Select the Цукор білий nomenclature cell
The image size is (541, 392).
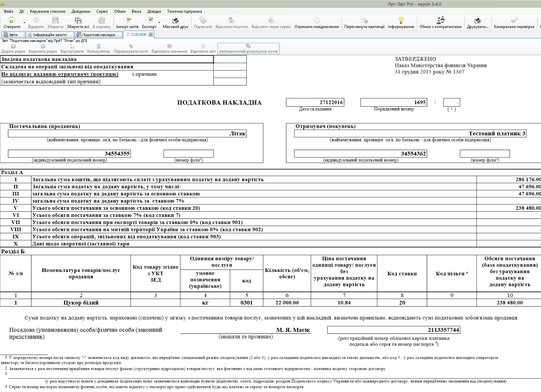click(x=81, y=303)
